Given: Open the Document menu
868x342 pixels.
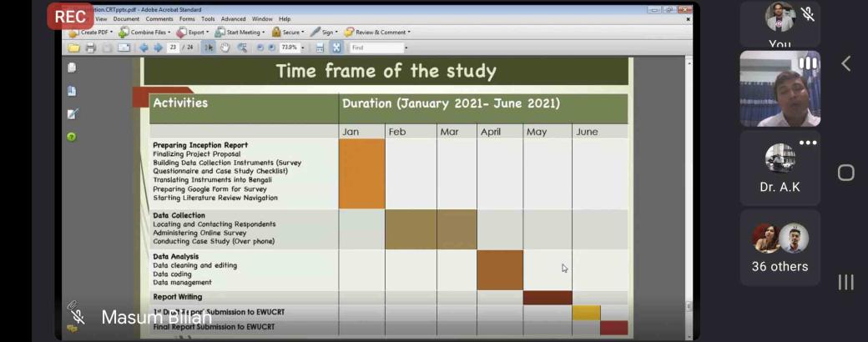Looking at the screenshot, I should [x=126, y=18].
